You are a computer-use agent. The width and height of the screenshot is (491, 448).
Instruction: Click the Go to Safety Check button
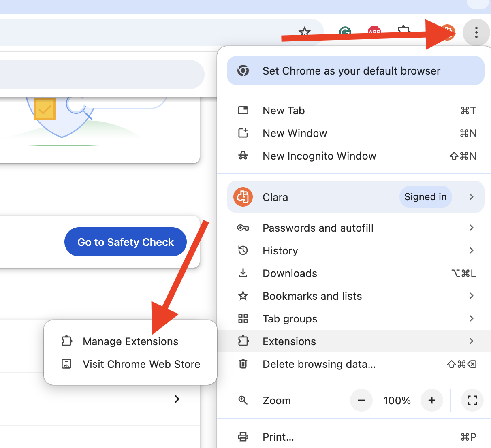(x=126, y=242)
